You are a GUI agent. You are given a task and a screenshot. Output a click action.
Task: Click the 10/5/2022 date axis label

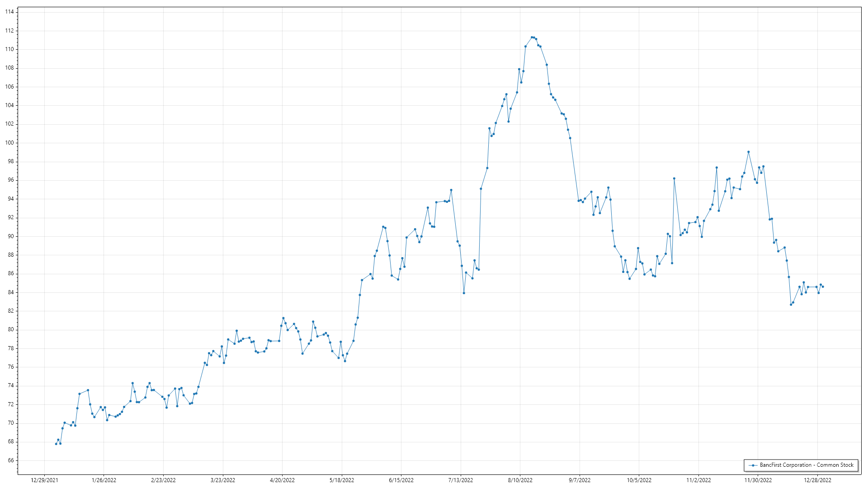[x=639, y=480]
